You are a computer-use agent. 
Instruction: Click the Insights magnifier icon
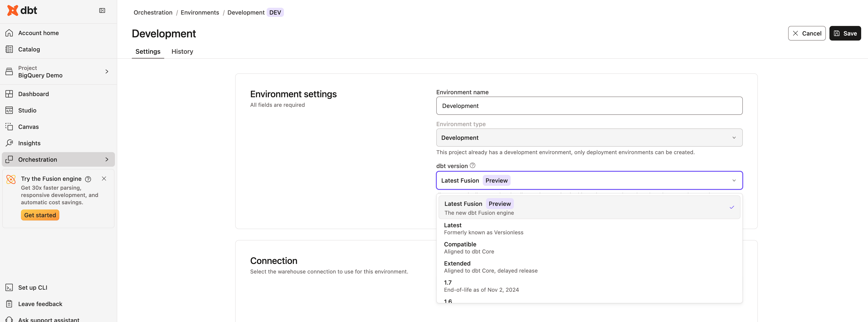click(x=9, y=143)
